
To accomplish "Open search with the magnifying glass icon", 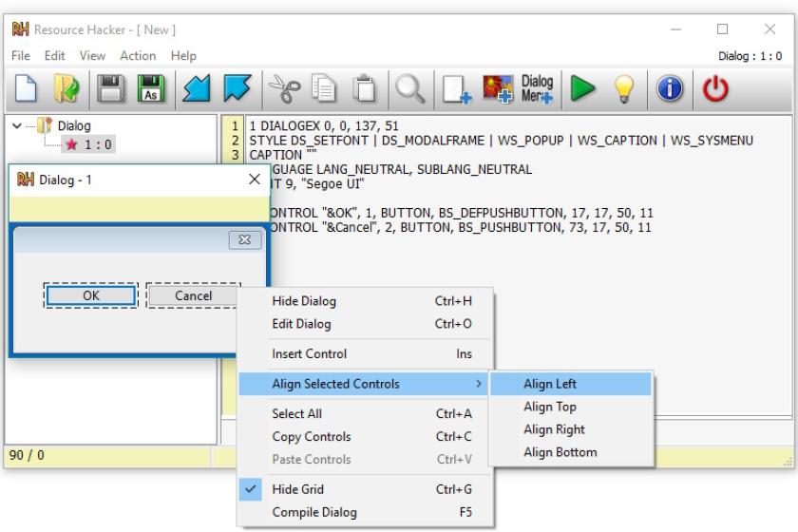I will click(410, 88).
